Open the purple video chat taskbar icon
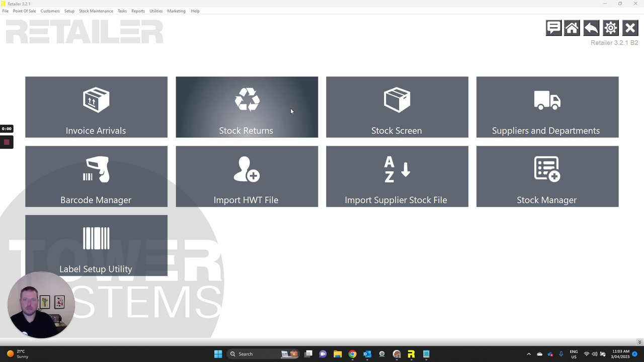The image size is (644, 362). pyautogui.click(x=323, y=354)
